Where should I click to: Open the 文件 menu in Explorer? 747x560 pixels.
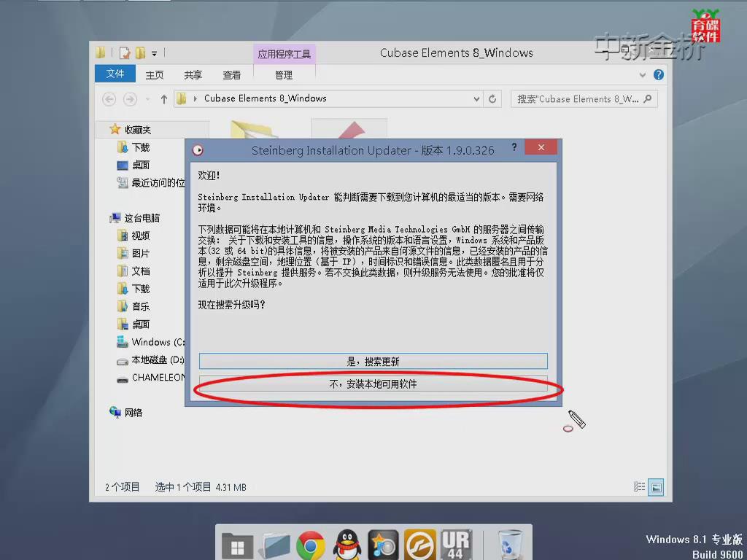115,74
